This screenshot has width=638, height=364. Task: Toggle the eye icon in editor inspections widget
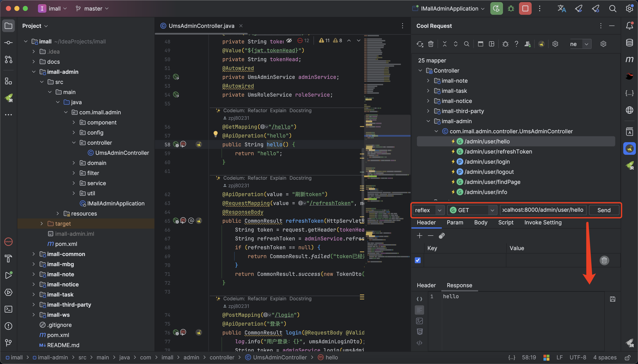coord(289,40)
